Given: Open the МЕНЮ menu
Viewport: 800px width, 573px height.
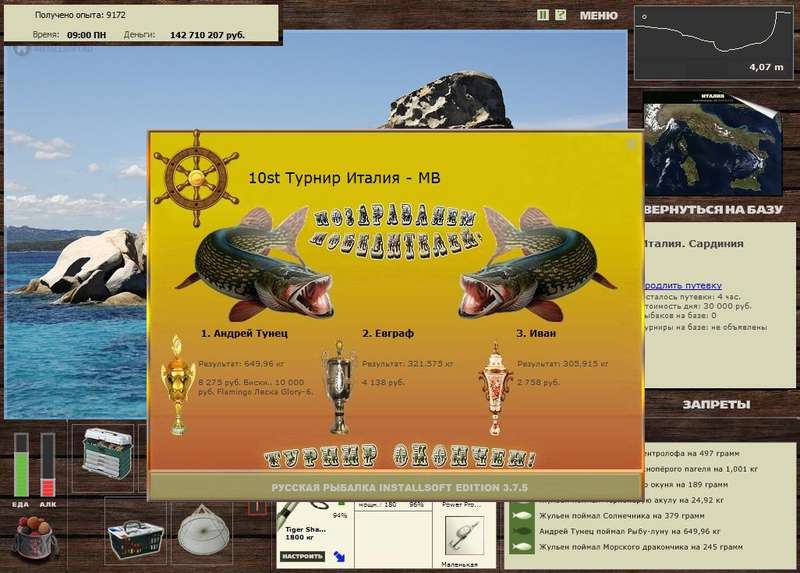Looking at the screenshot, I should pos(598,16).
